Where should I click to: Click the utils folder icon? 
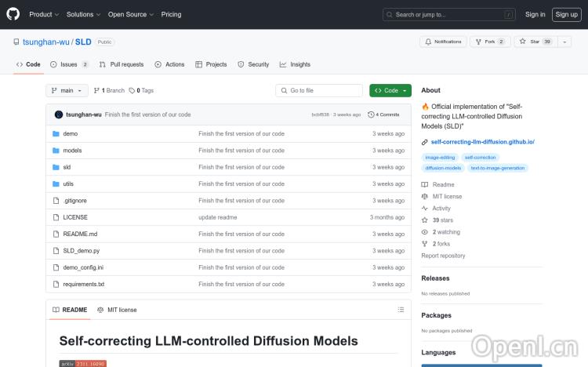56,183
